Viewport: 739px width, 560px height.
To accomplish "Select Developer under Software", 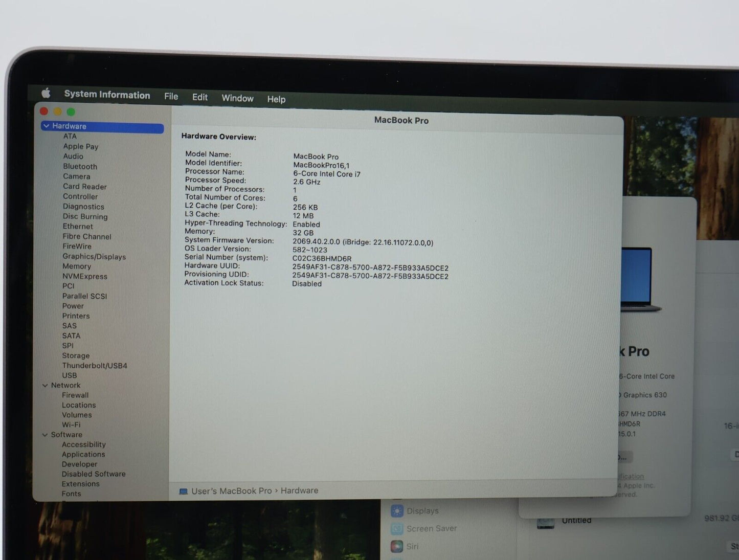I will click(x=79, y=464).
